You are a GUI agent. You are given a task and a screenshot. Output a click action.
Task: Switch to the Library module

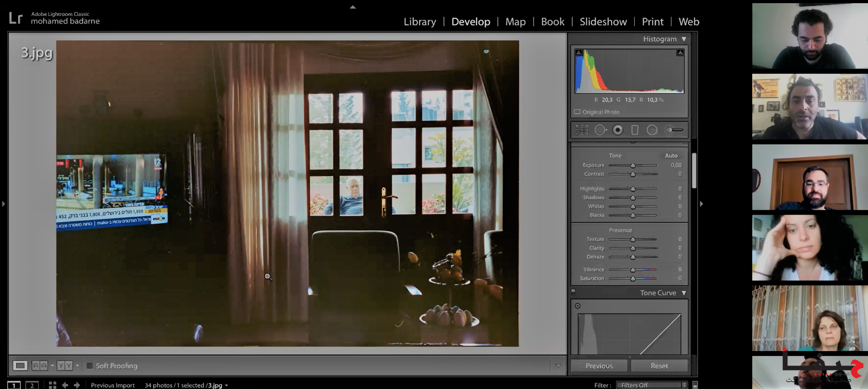pos(420,22)
